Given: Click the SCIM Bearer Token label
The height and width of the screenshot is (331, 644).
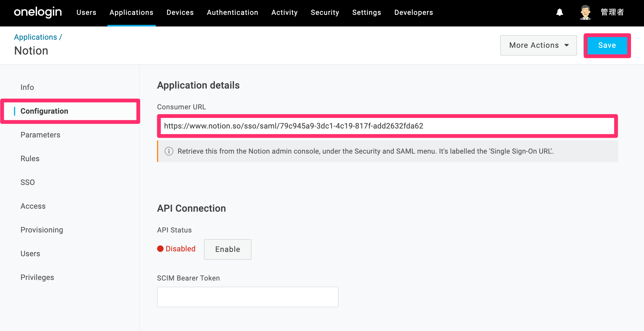Looking at the screenshot, I should (188, 278).
